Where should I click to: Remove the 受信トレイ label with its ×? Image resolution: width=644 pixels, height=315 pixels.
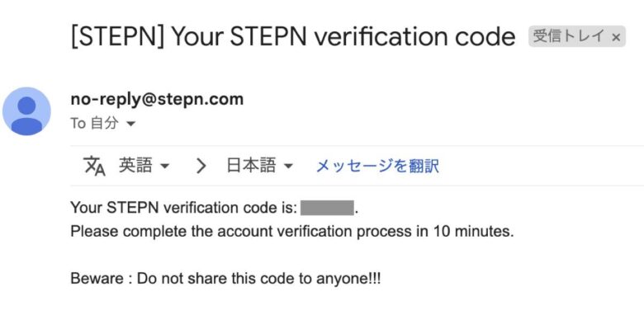click(616, 37)
